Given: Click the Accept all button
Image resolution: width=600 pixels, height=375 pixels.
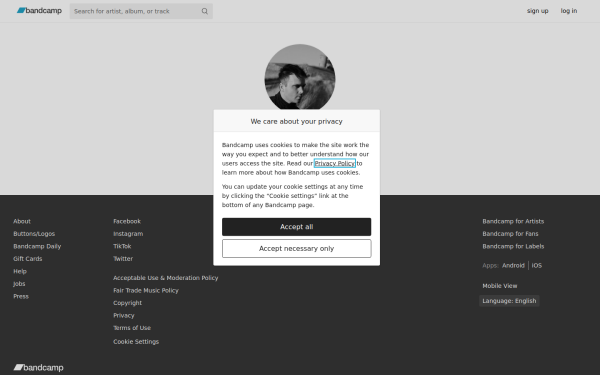Looking at the screenshot, I should pyautogui.click(x=297, y=227).
